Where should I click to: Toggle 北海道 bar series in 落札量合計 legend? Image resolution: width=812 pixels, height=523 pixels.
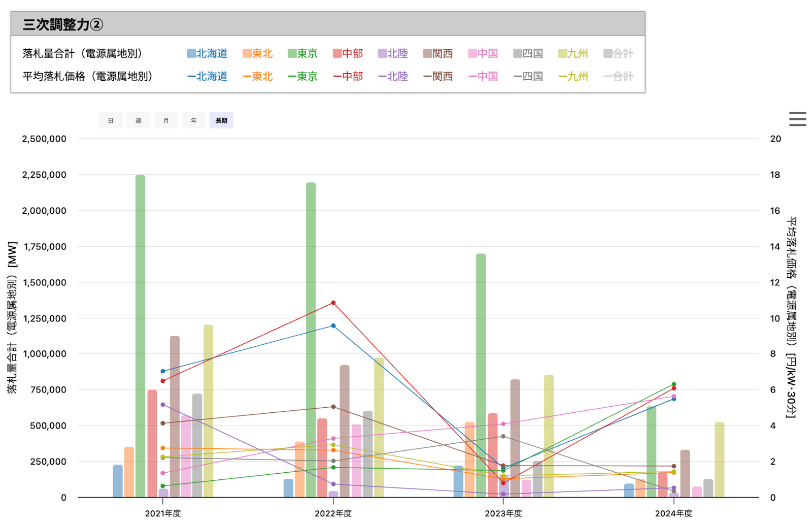(x=207, y=53)
